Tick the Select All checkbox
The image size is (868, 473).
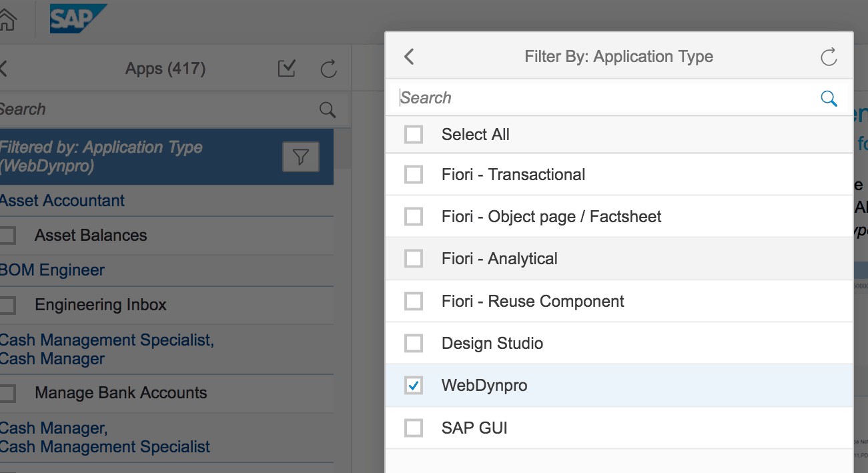pos(414,135)
